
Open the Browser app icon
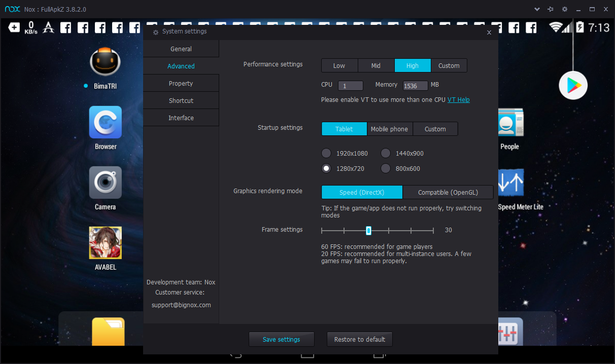pyautogui.click(x=106, y=122)
